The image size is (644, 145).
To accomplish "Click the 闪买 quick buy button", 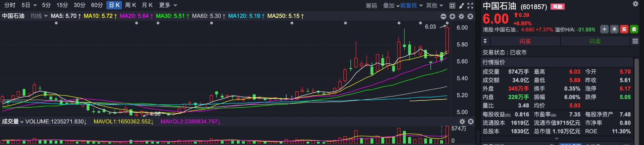I will pyautogui.click(x=525, y=41).
